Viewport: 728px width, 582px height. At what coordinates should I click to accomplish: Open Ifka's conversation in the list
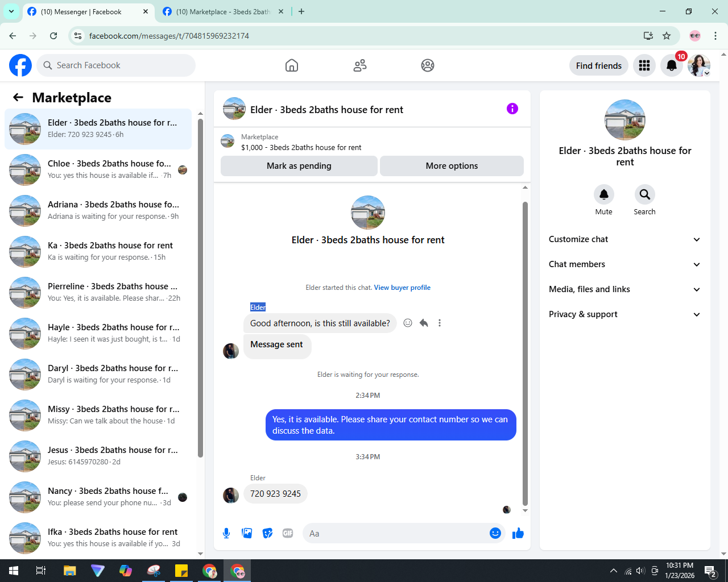click(x=98, y=538)
